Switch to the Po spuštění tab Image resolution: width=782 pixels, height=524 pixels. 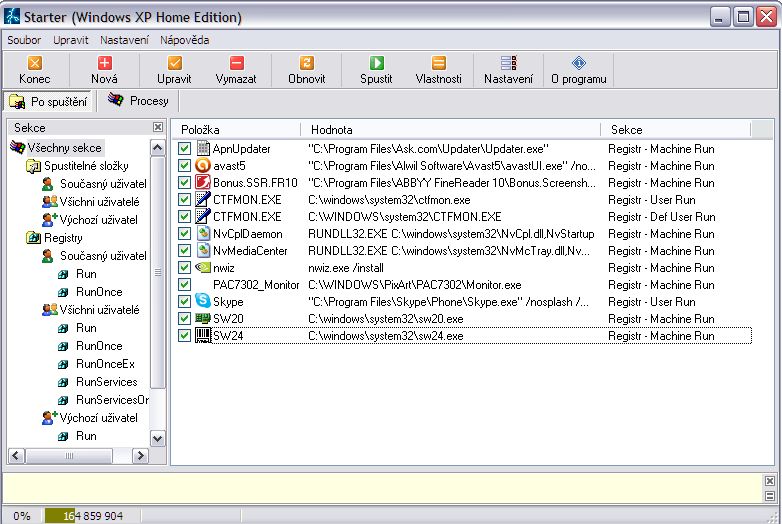48,102
